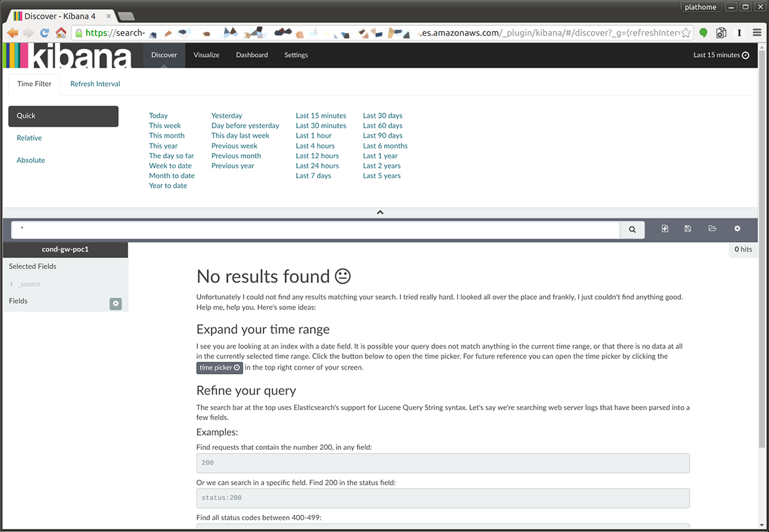Click the Fields gear icon in sidebar
This screenshot has width=769, height=532.
click(115, 303)
